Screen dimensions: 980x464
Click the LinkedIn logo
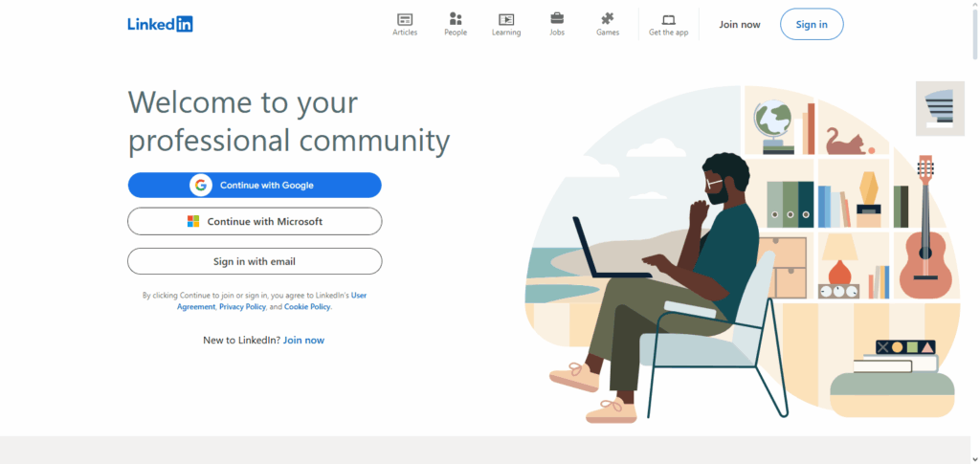click(x=160, y=24)
